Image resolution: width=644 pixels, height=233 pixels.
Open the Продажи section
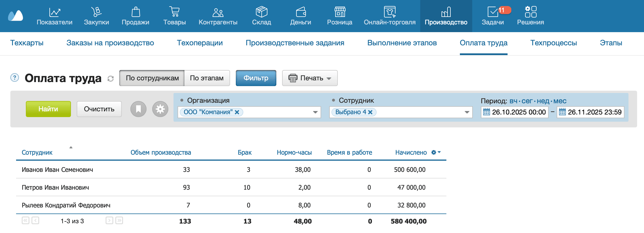pos(136,16)
